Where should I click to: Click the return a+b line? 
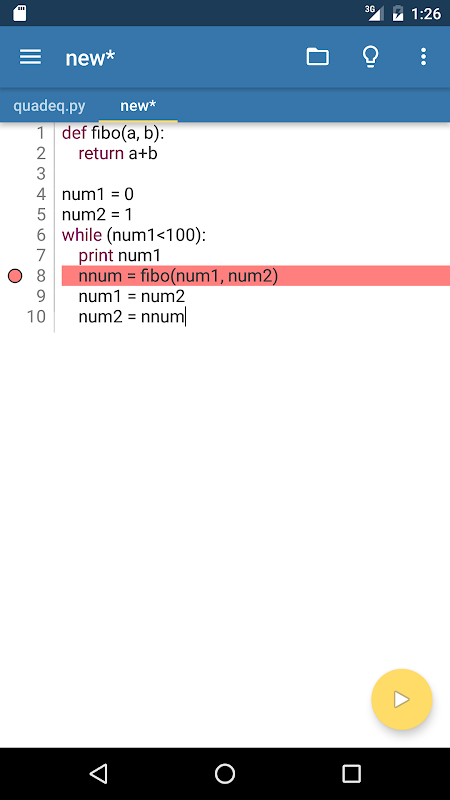click(x=118, y=153)
